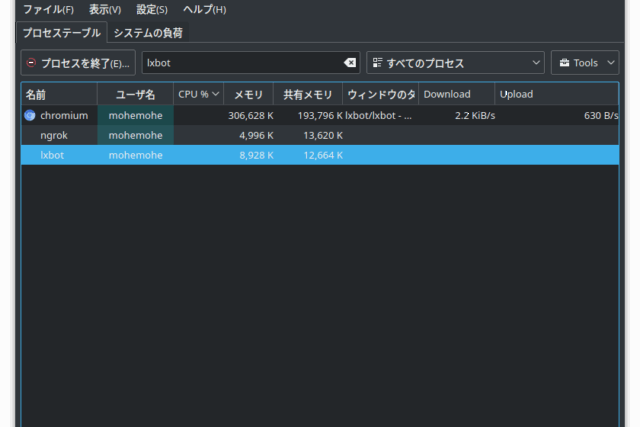
Task: Switch to the プロセステーブル tab
Action: (62, 33)
